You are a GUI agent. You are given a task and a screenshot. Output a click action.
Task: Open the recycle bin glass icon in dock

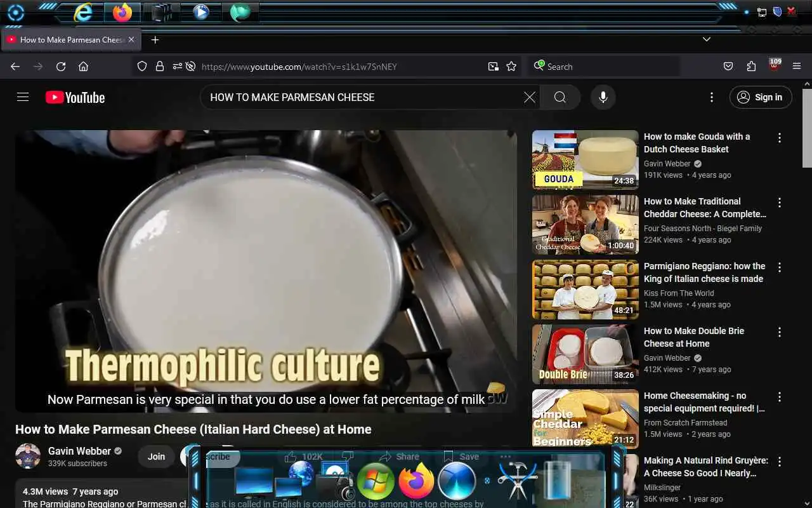(557, 481)
